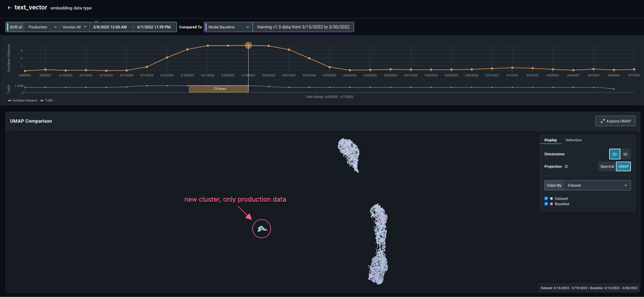Click the drift data point at 5/16/2022
Viewport: 644px width, 297px height.
point(188,49)
